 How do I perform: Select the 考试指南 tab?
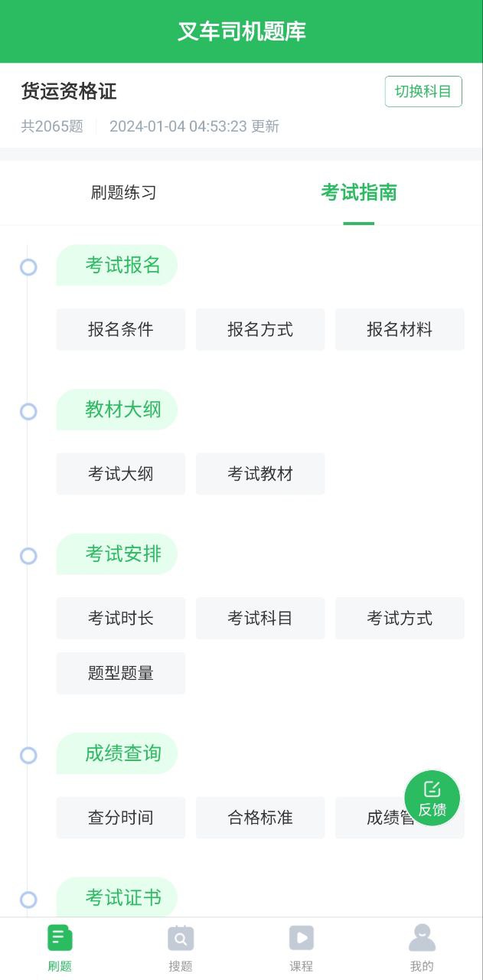(359, 192)
